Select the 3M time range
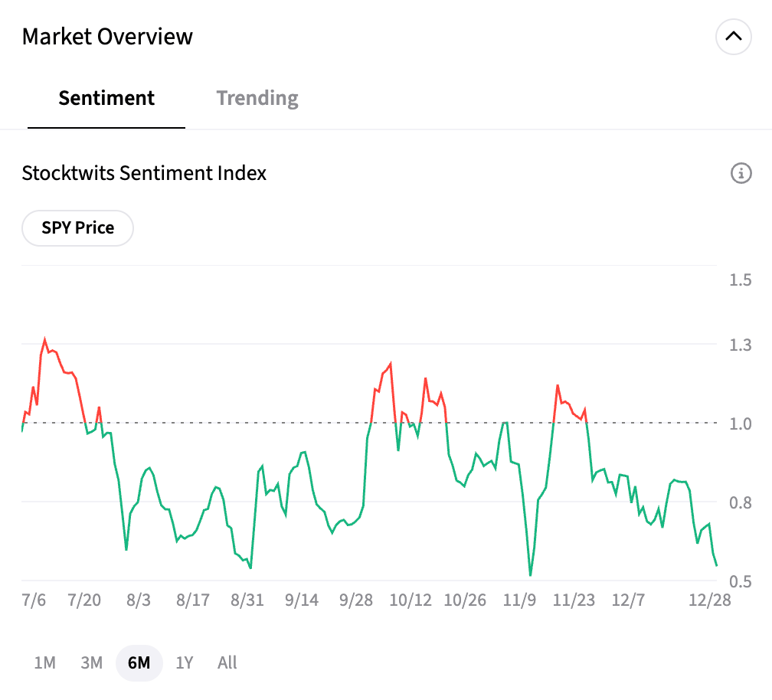This screenshot has width=772, height=700. click(x=91, y=662)
